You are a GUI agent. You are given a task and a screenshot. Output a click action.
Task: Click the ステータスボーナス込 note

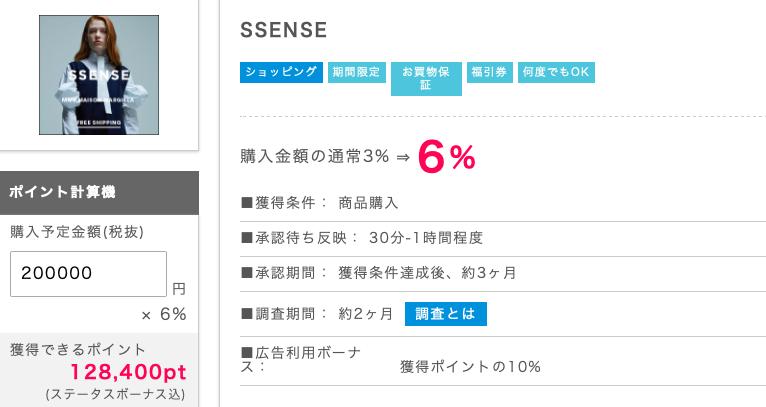point(116,395)
